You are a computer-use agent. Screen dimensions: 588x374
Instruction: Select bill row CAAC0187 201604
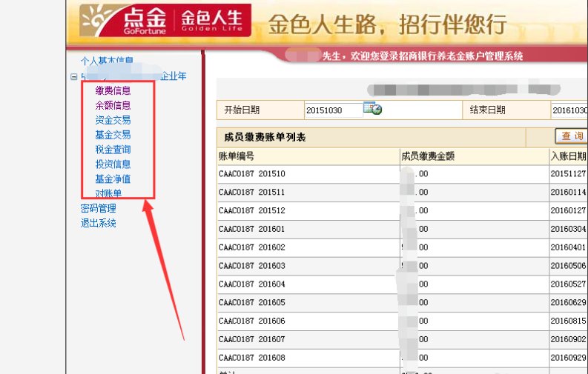tap(252, 284)
